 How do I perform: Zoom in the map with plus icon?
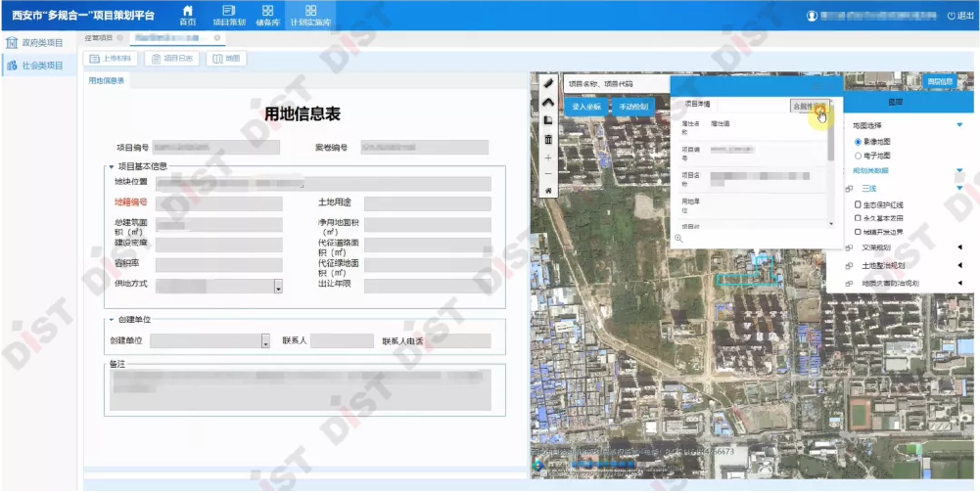tap(548, 157)
